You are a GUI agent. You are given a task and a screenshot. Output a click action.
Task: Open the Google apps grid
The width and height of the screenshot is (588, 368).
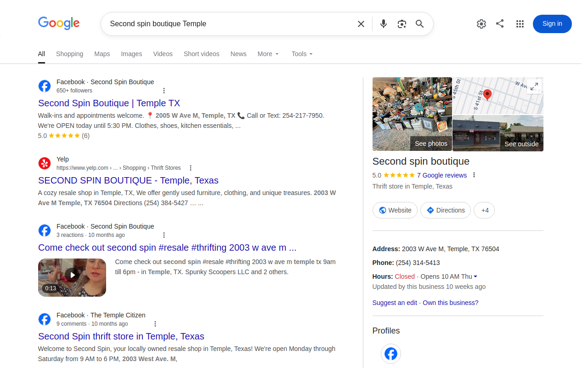pyautogui.click(x=520, y=24)
